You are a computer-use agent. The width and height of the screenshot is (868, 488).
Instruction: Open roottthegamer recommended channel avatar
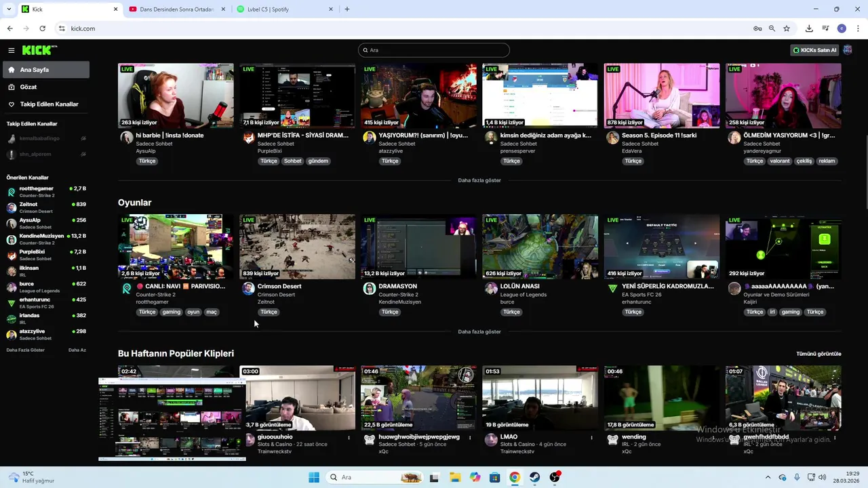pyautogui.click(x=12, y=192)
